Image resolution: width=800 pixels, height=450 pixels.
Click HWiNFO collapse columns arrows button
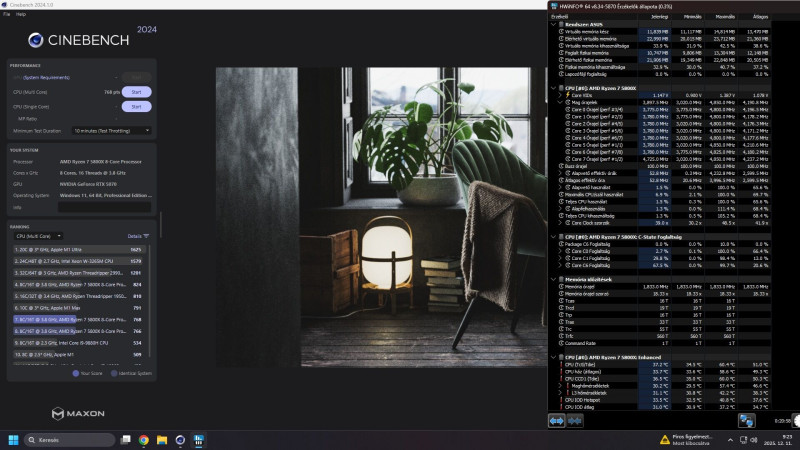click(x=574, y=421)
